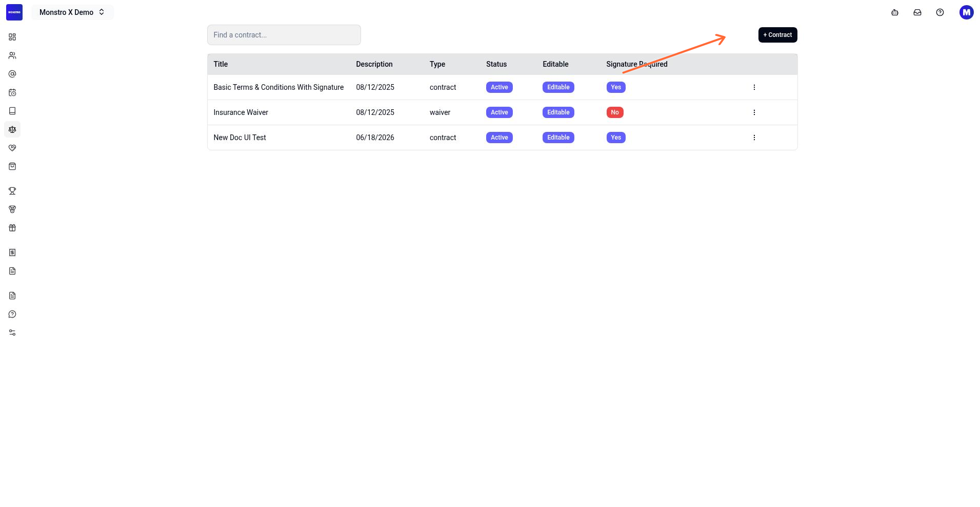Screen dimensions: 980x507
Task: Click the 06/18/2026 date cell
Action: [x=375, y=138]
